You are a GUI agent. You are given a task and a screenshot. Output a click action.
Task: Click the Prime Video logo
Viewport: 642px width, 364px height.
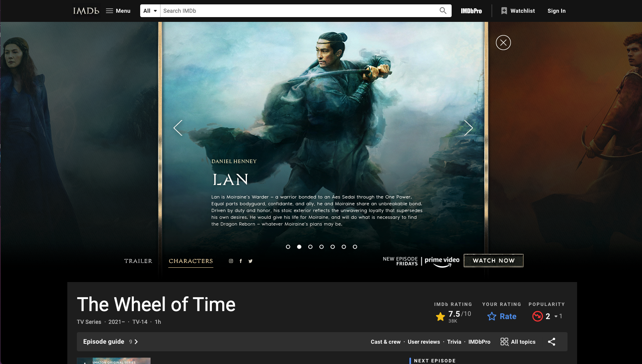pyautogui.click(x=442, y=261)
